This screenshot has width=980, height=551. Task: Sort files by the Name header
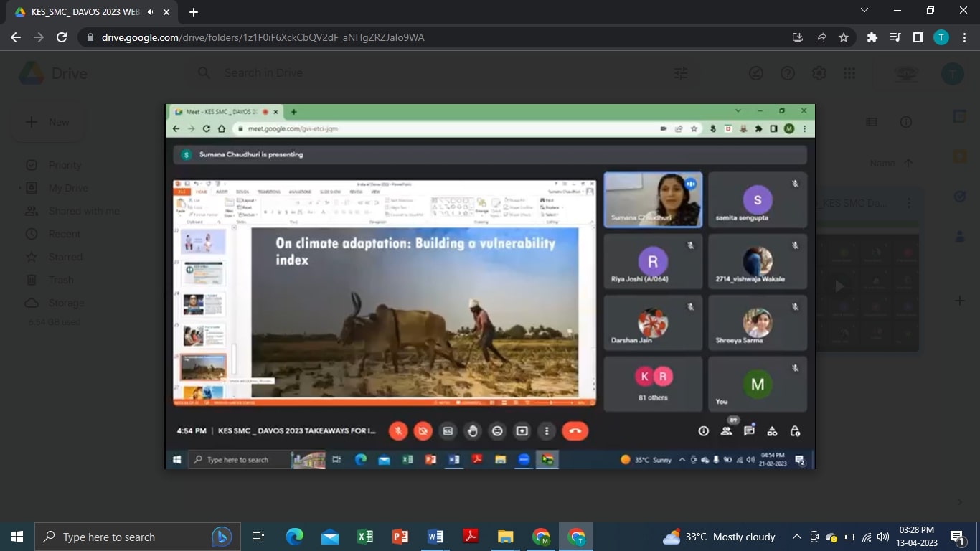coord(882,164)
